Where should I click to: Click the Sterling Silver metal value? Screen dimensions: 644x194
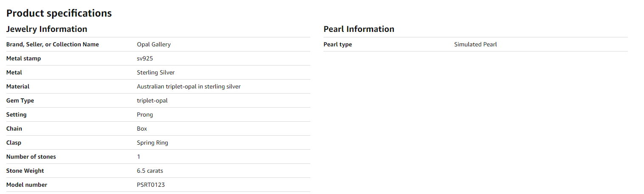[155, 72]
